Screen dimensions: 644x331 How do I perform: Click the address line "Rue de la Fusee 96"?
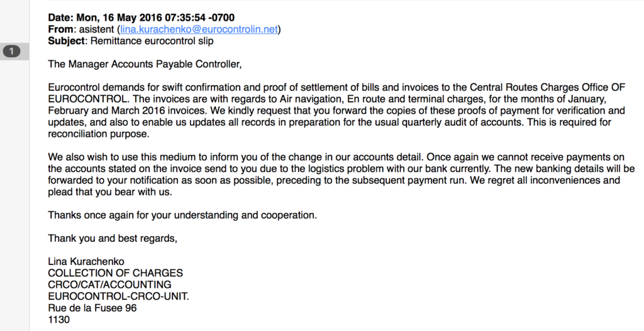tap(92, 308)
